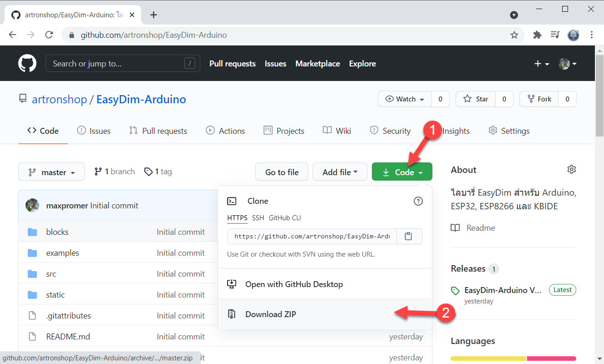Open the media control icon in the toolbar
The height and width of the screenshot is (364, 604).
click(555, 35)
